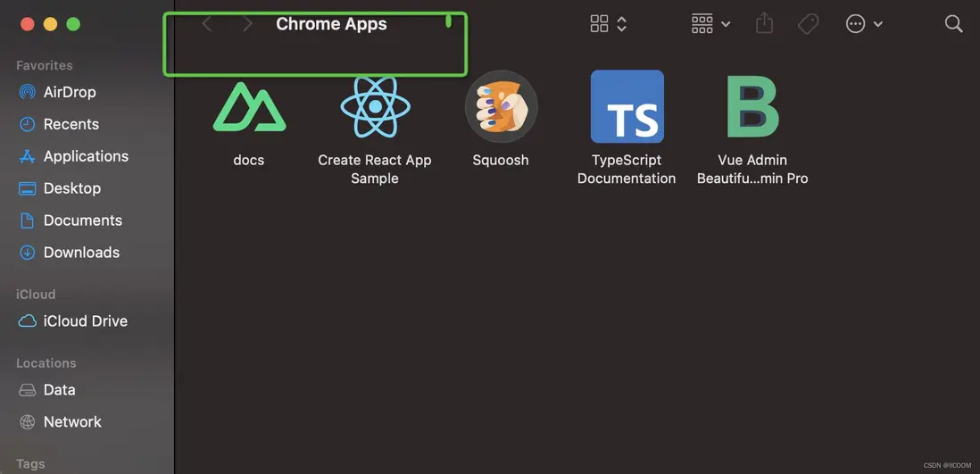This screenshot has width=980, height=474.
Task: Go to Downloads folder label
Action: 81,253
